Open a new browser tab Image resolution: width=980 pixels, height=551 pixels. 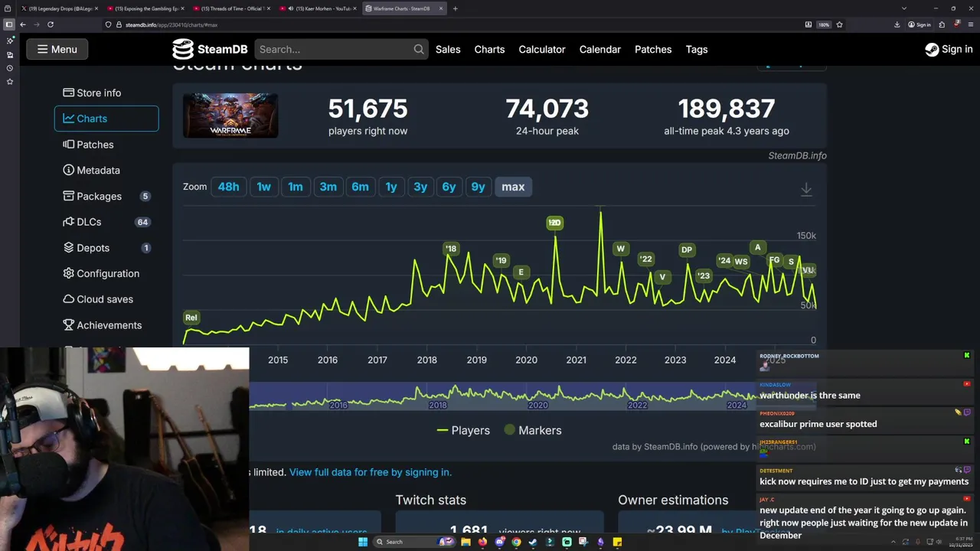tap(455, 8)
